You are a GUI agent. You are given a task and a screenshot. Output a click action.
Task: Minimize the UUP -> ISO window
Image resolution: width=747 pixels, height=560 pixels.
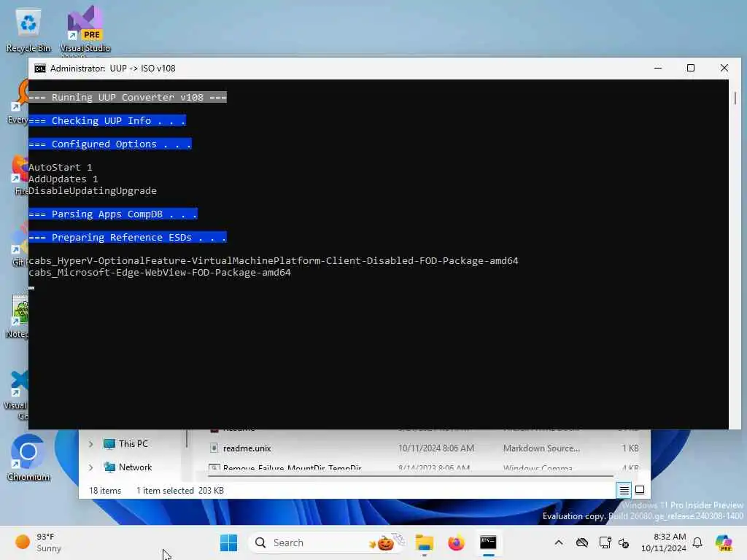pyautogui.click(x=658, y=68)
